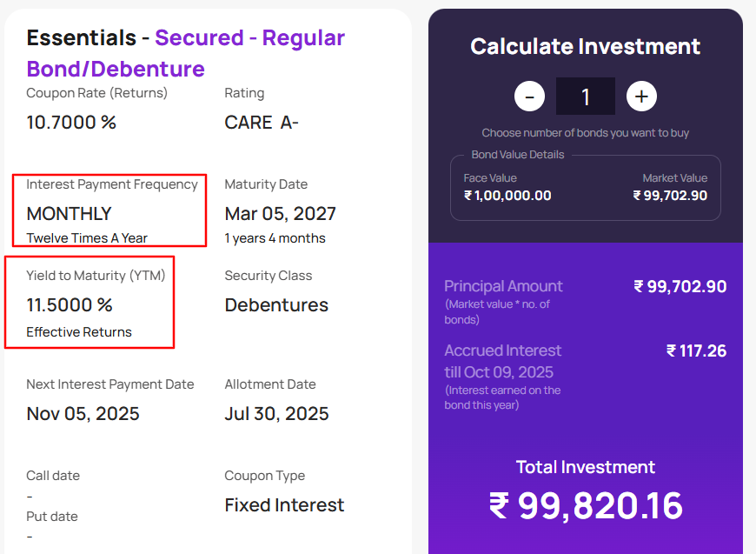
Task: Click the CARE A- rating value
Action: pos(262,123)
